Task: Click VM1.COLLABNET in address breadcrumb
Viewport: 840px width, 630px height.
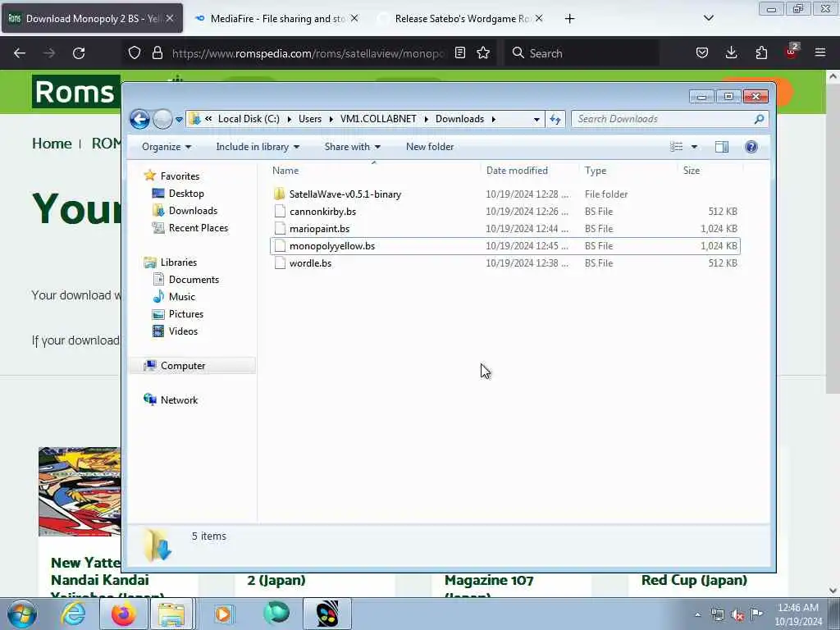Action: 378,119
